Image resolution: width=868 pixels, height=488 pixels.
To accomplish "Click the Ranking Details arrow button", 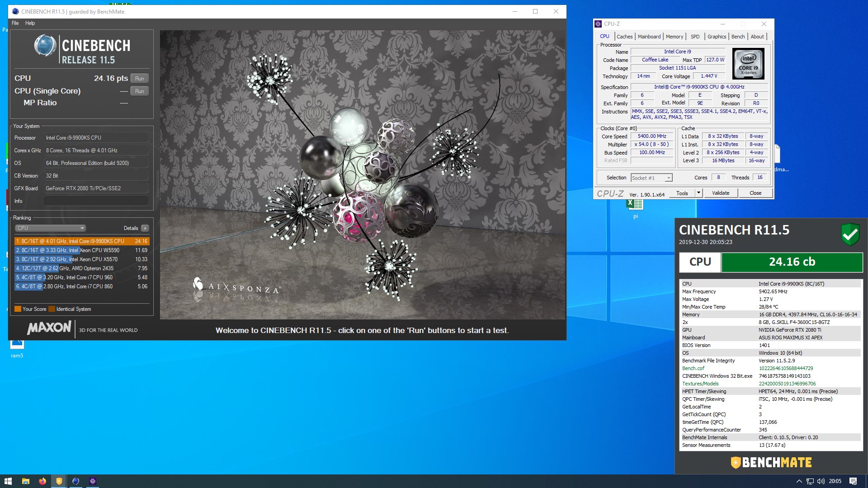I will click(145, 228).
